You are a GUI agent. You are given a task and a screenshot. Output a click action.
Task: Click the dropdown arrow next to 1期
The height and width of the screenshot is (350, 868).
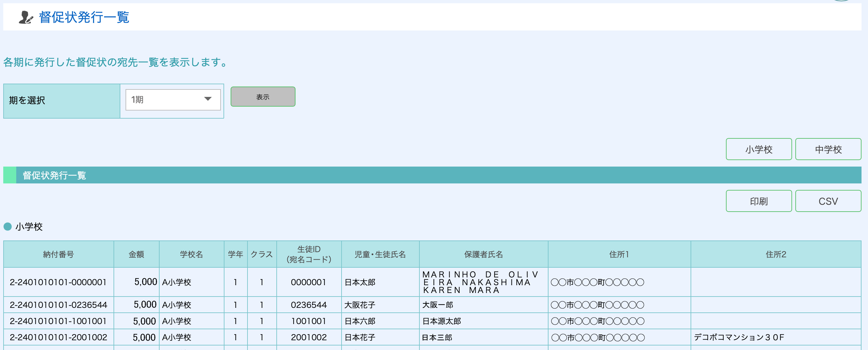point(208,99)
